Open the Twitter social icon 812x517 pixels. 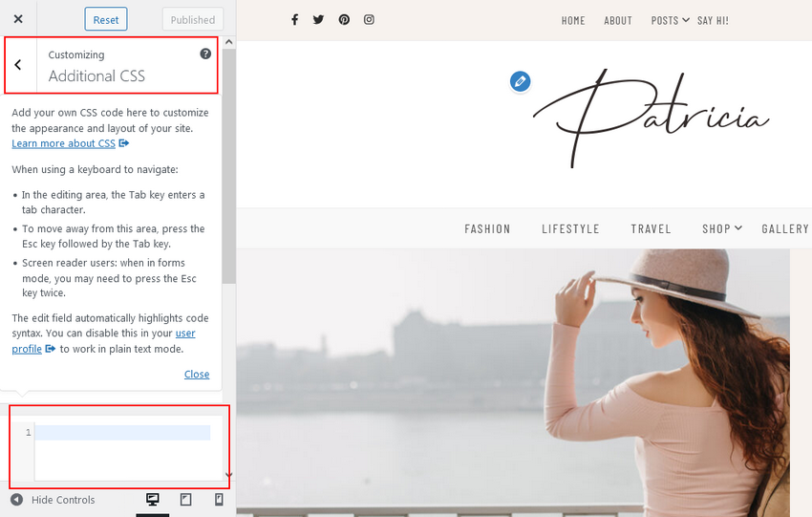pos(318,20)
